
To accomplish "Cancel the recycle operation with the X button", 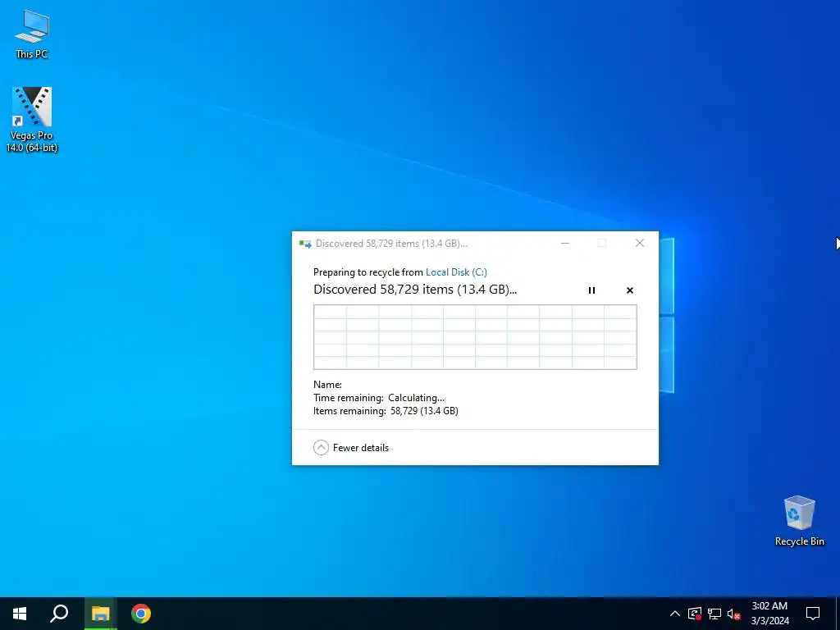I will coord(630,290).
